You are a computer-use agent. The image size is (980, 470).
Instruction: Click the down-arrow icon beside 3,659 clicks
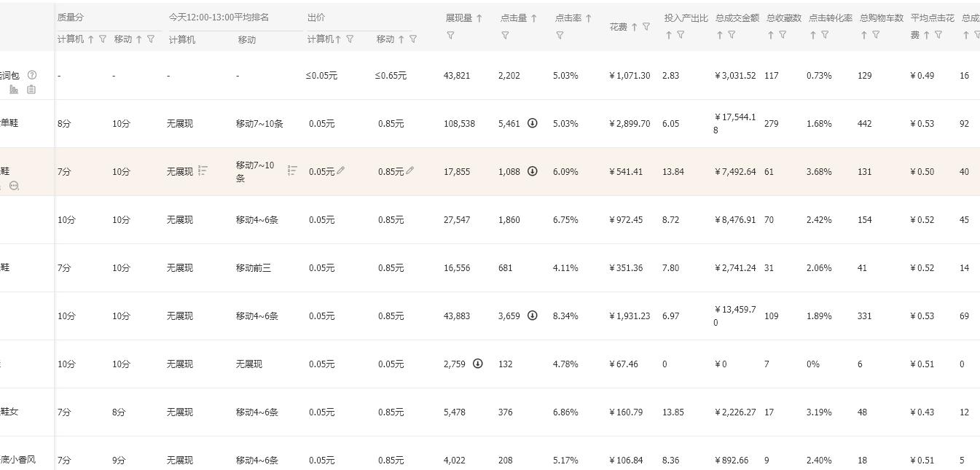coord(533,316)
